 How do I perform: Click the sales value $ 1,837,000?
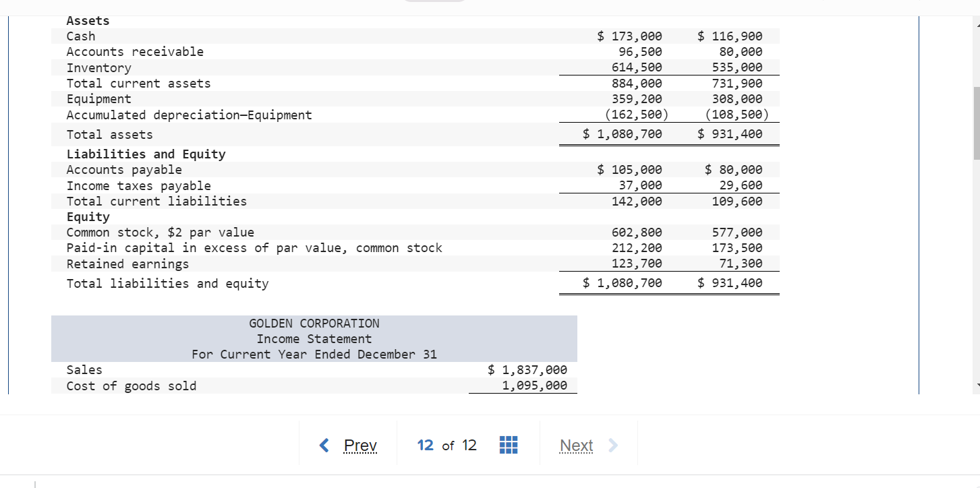click(527, 370)
